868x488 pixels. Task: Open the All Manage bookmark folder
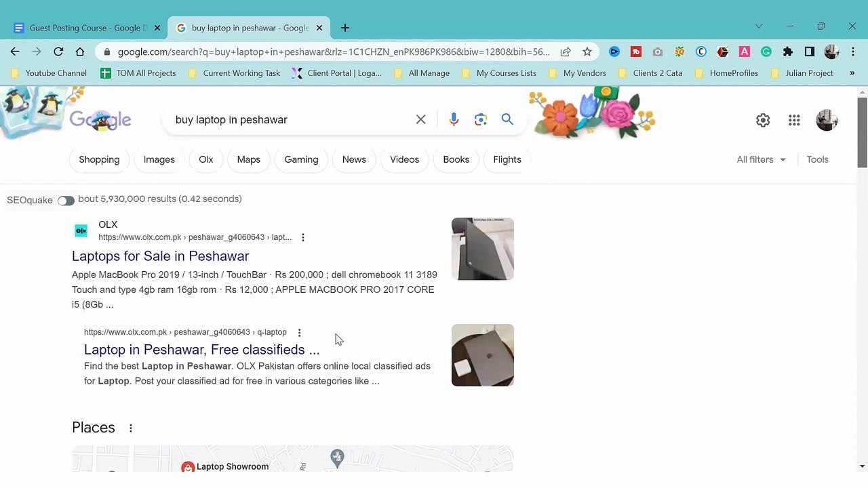[422, 73]
